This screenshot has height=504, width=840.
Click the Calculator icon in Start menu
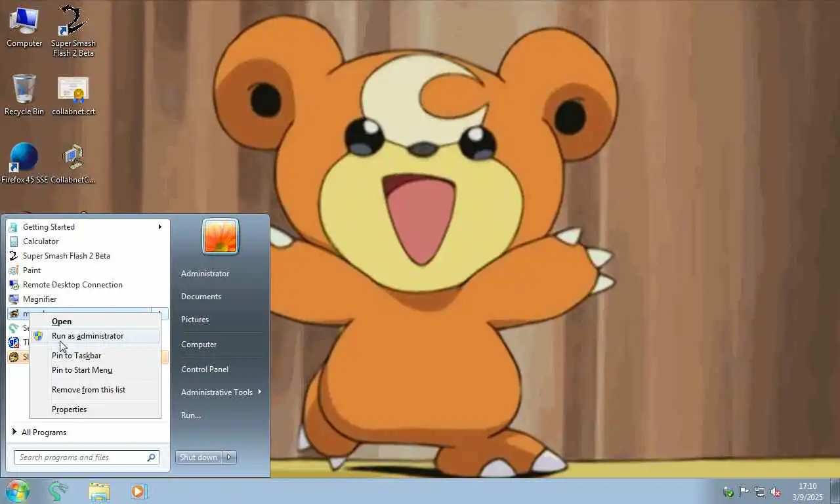tap(14, 241)
